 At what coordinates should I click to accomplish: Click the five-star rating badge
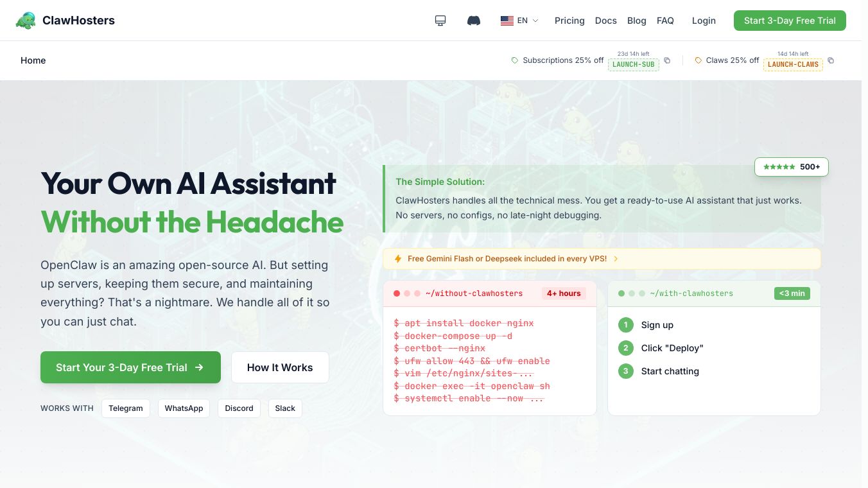point(792,167)
